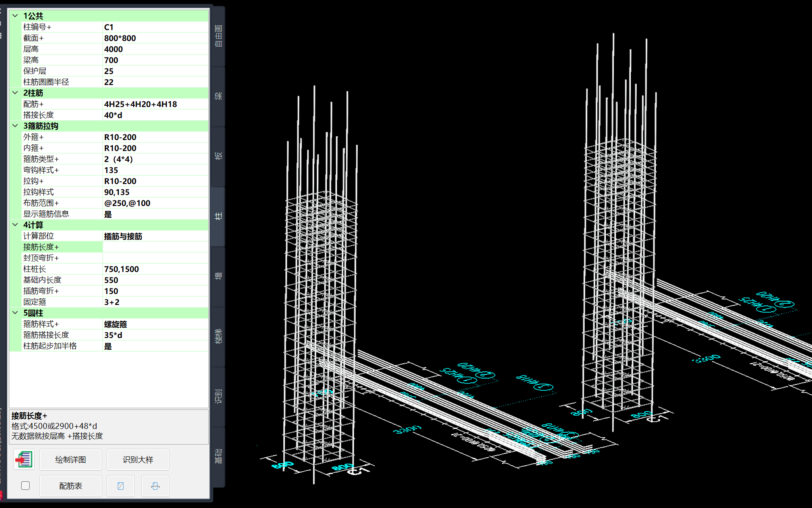
Task: Click the blue horizontal-section icon button
Action: [x=155, y=486]
